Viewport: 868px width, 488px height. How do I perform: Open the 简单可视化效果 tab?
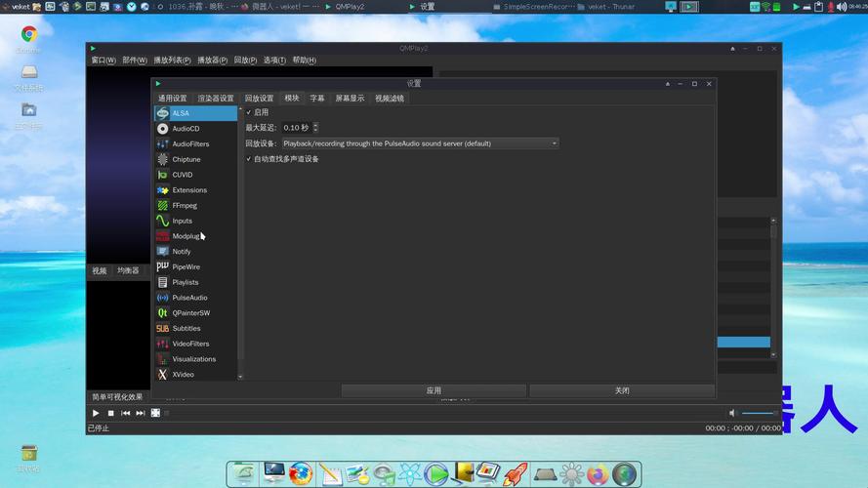(117, 396)
